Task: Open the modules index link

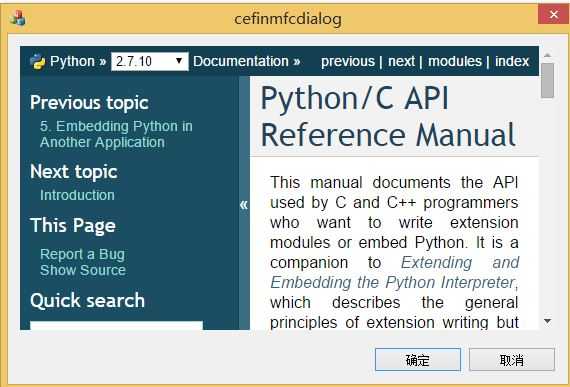Action: coord(455,61)
